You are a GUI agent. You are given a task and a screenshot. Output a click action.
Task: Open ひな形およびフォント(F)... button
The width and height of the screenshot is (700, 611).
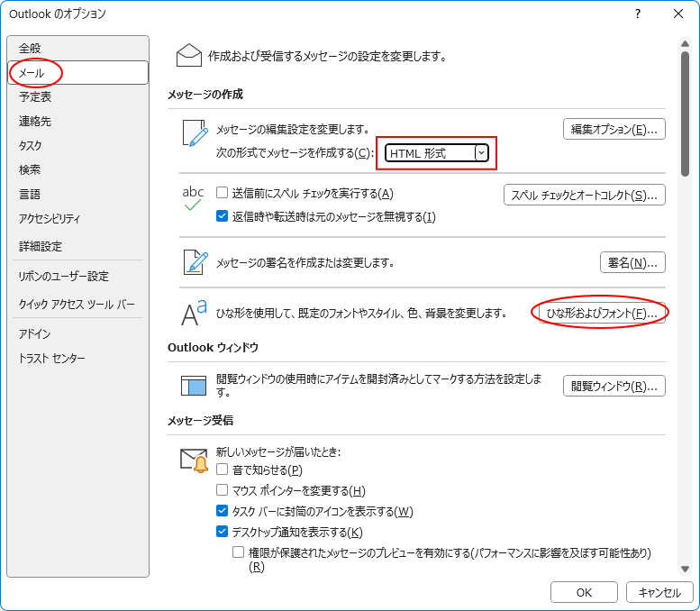click(x=602, y=313)
